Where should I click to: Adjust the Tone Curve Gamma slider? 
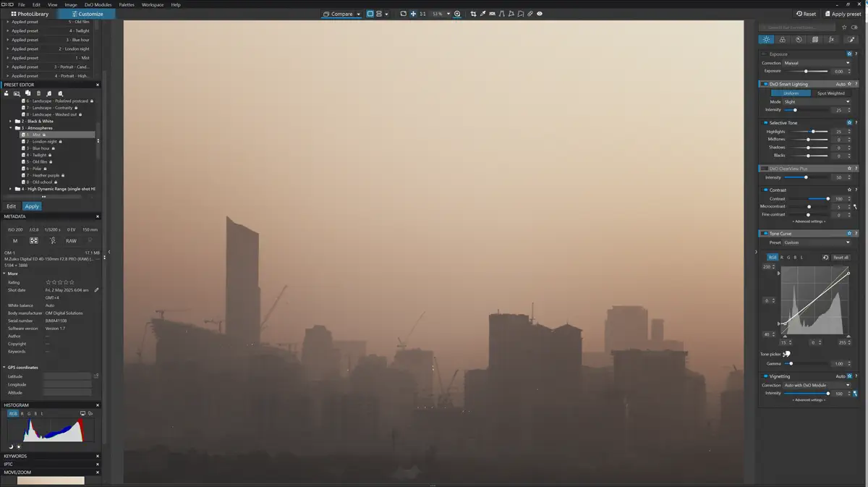(x=791, y=363)
